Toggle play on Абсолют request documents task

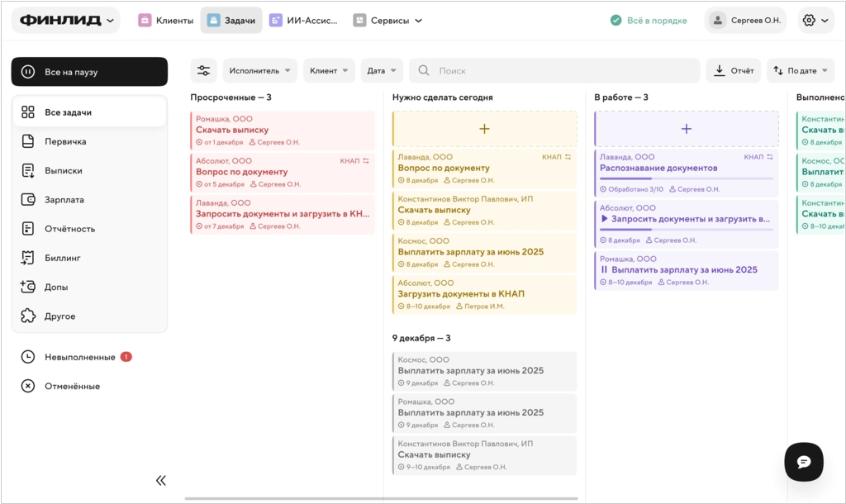[x=604, y=220]
